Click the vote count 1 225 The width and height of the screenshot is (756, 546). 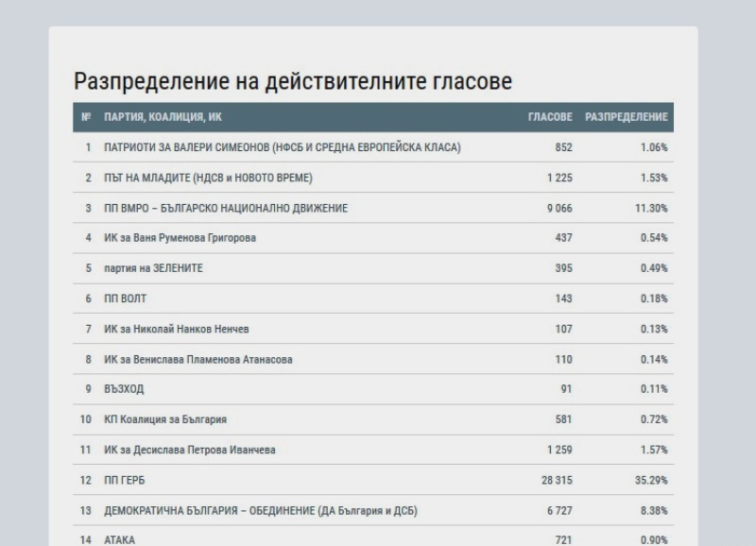click(559, 178)
